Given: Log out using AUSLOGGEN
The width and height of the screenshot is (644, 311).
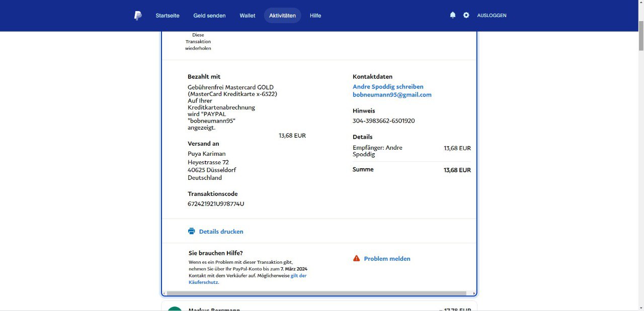Looking at the screenshot, I should (x=492, y=16).
